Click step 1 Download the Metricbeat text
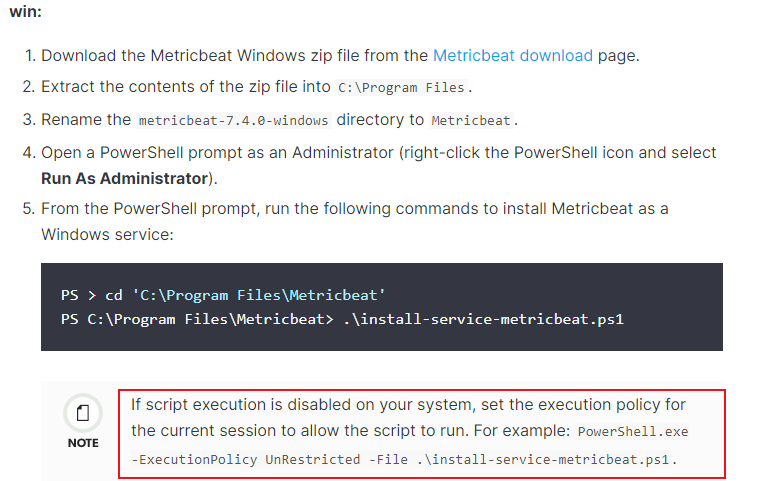The image size is (765, 481). 340,56
